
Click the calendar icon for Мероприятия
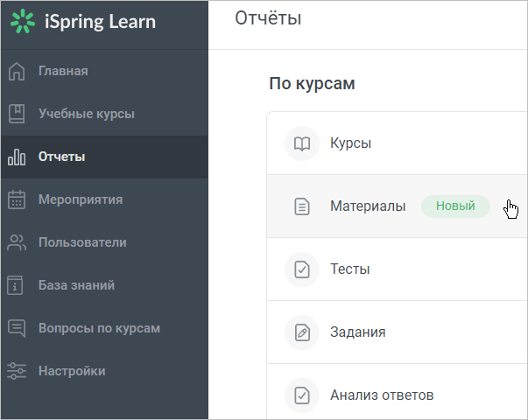pos(17,199)
